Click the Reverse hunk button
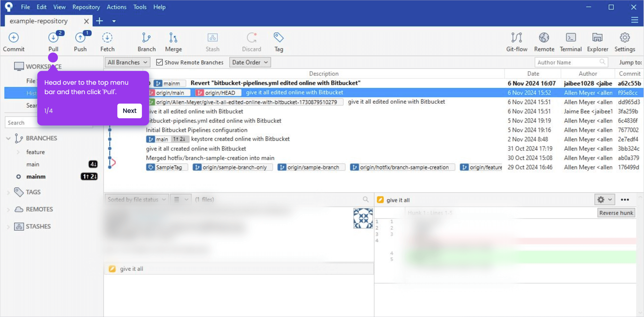This screenshot has width=644, height=317. [x=616, y=213]
